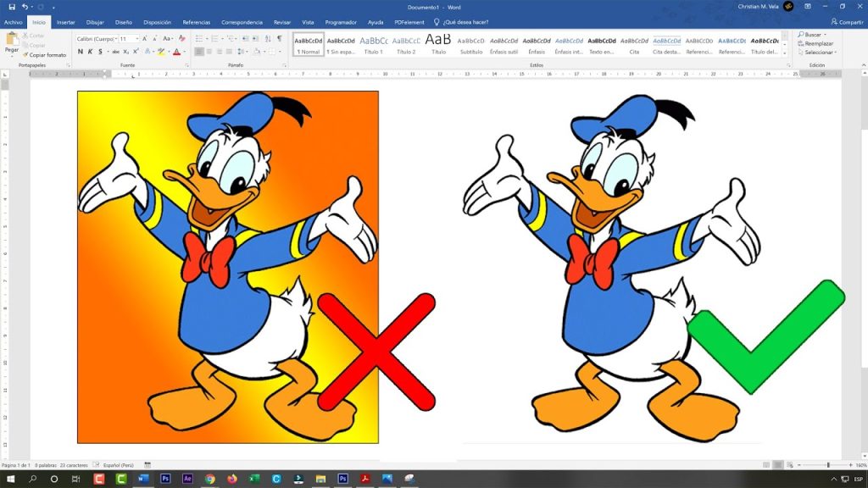Toggle bold formatting with the N icon
Screen dimensions: 868x488
pos(80,52)
